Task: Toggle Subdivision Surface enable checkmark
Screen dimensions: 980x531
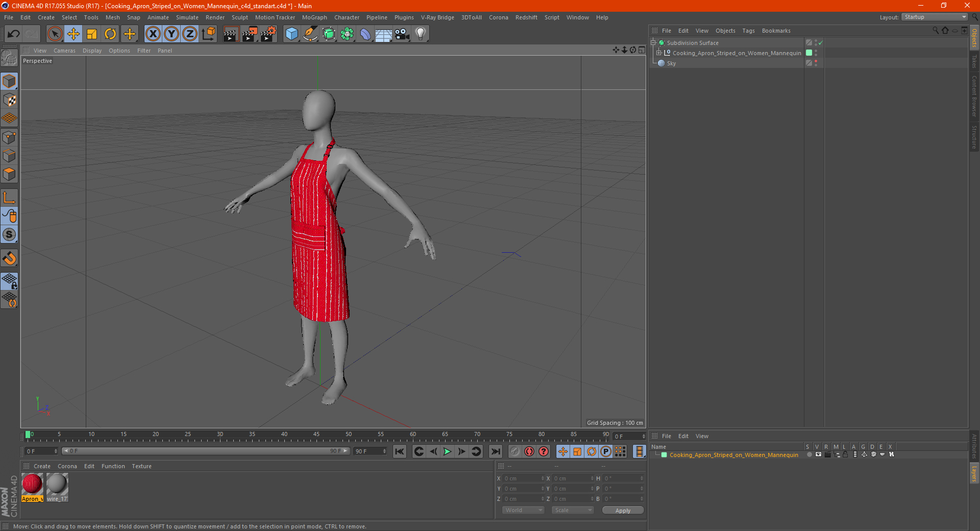Action: (820, 43)
